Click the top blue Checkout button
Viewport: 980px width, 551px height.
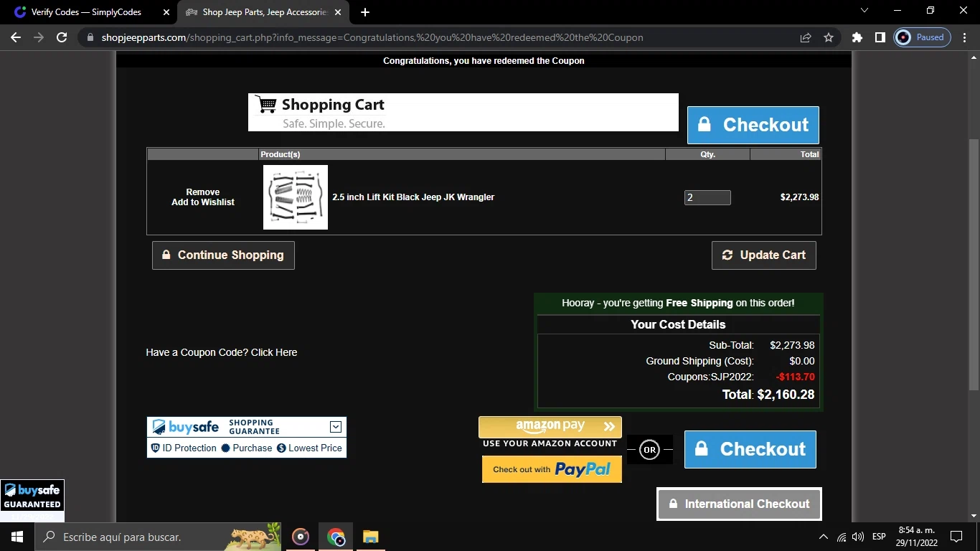(753, 125)
